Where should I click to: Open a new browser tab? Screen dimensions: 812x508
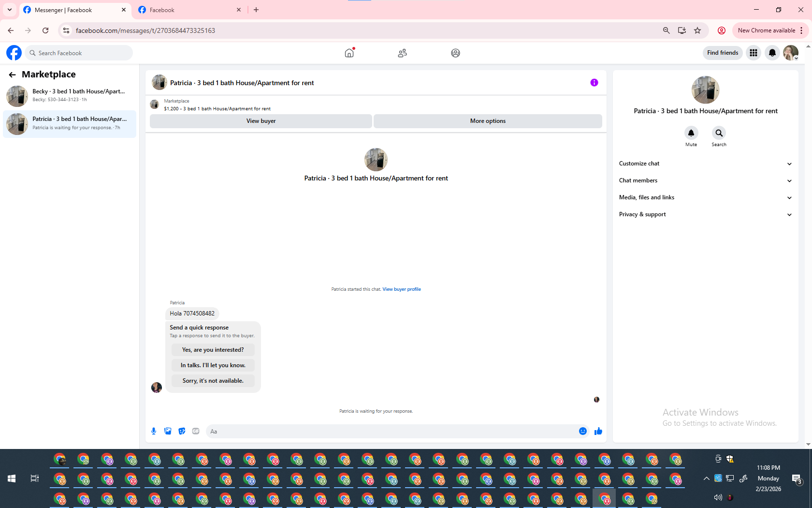click(256, 10)
